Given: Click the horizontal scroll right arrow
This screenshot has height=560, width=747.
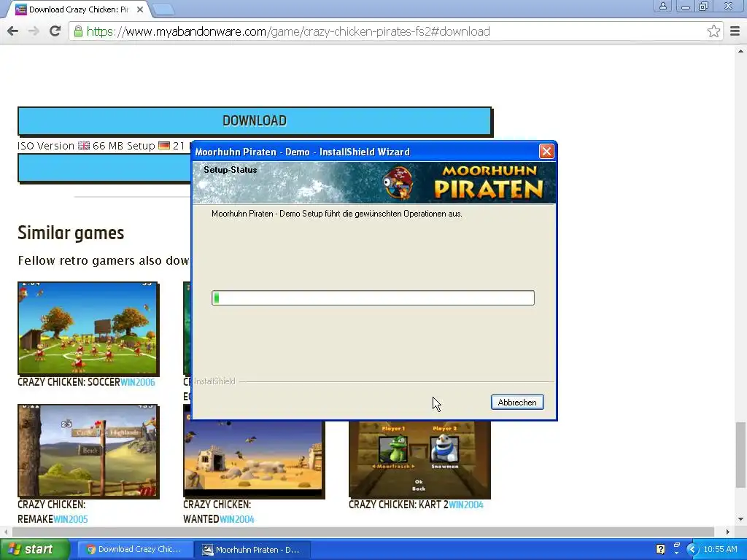Looking at the screenshot, I should 728,532.
